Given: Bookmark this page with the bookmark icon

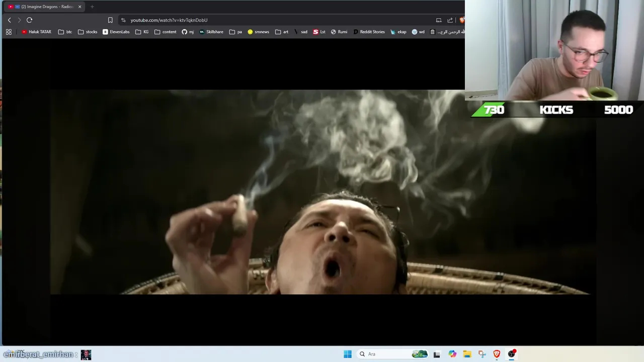Looking at the screenshot, I should pyautogui.click(x=110, y=20).
